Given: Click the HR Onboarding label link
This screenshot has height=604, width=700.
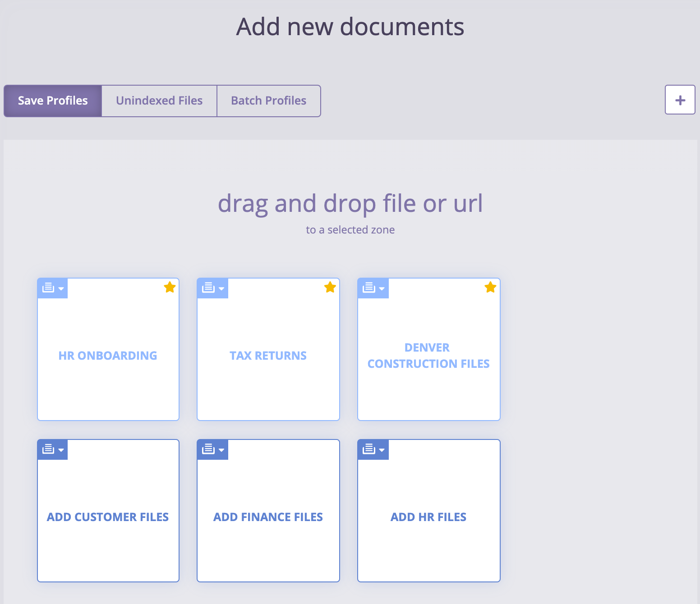Looking at the screenshot, I should pos(108,355).
